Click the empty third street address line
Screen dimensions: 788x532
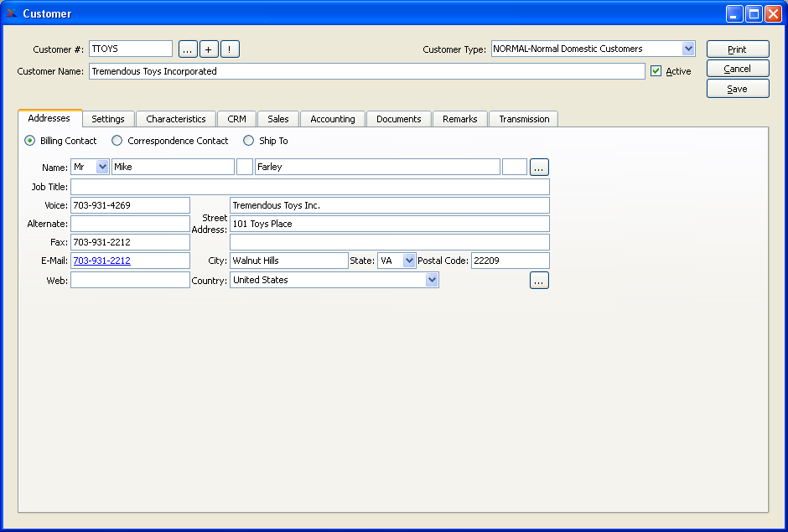tap(390, 242)
